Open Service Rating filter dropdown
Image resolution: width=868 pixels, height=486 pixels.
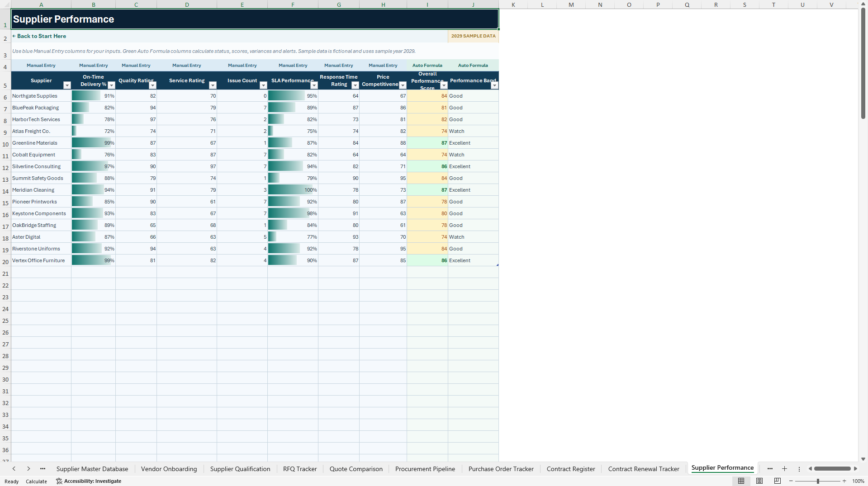[x=213, y=85]
